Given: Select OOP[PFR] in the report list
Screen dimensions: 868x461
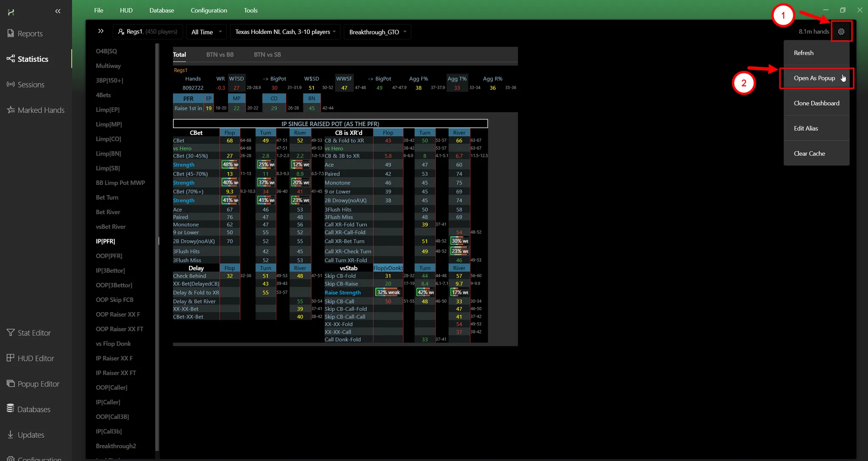Looking at the screenshot, I should coord(109,256).
